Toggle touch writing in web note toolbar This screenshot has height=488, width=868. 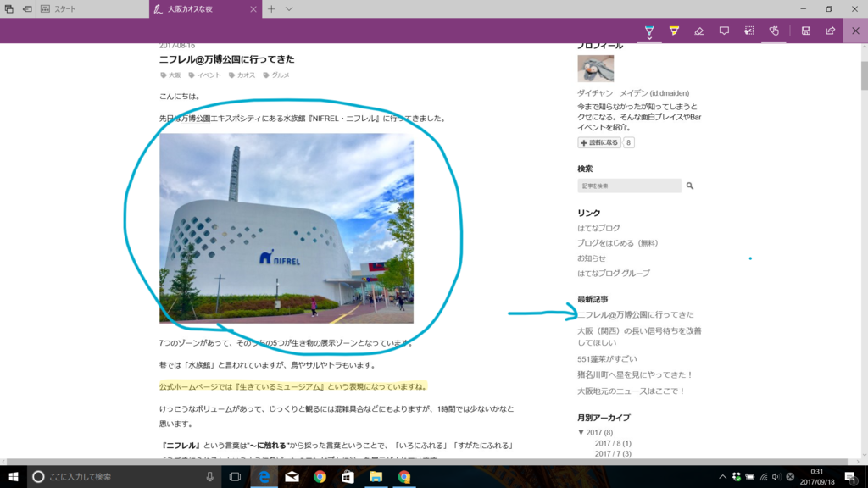pyautogui.click(x=774, y=31)
